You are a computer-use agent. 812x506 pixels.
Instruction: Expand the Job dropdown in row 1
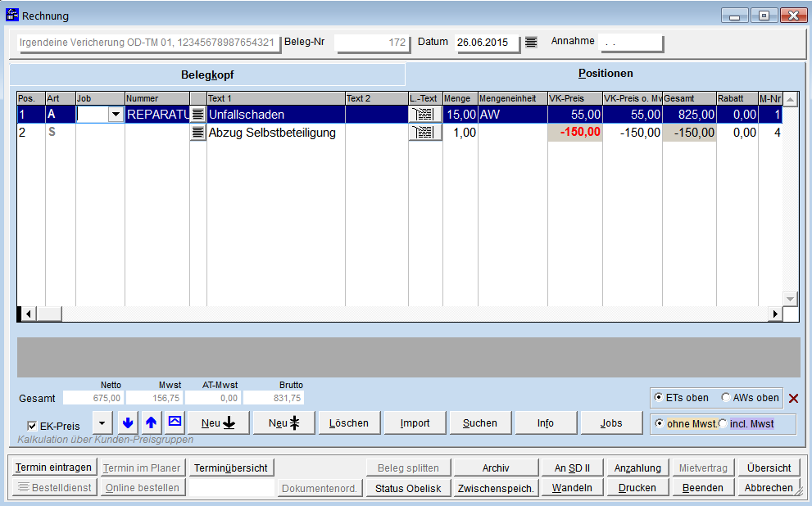[x=116, y=115]
